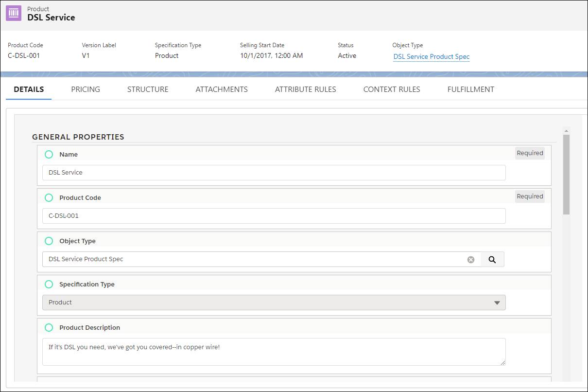The height and width of the screenshot is (392, 588).
Task: Toggle the circle next to Name
Action: 49,154
